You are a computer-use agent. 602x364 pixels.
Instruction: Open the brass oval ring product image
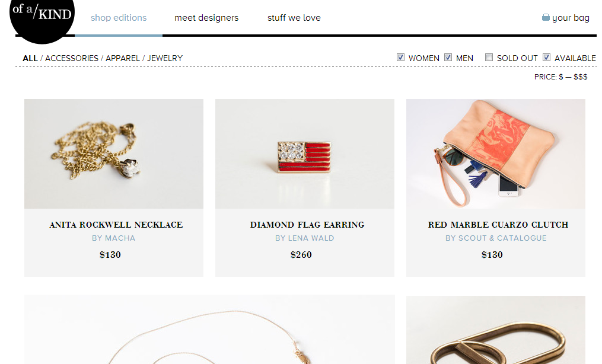pos(496,330)
